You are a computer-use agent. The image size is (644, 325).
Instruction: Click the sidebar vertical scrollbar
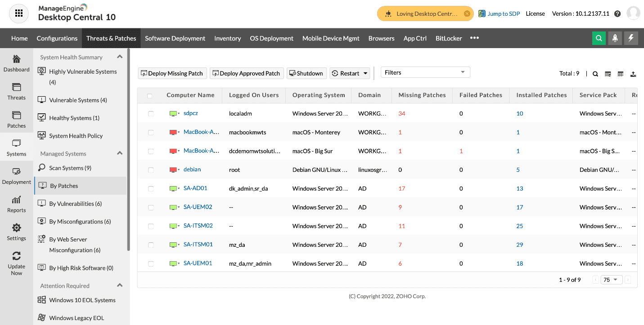[128, 150]
